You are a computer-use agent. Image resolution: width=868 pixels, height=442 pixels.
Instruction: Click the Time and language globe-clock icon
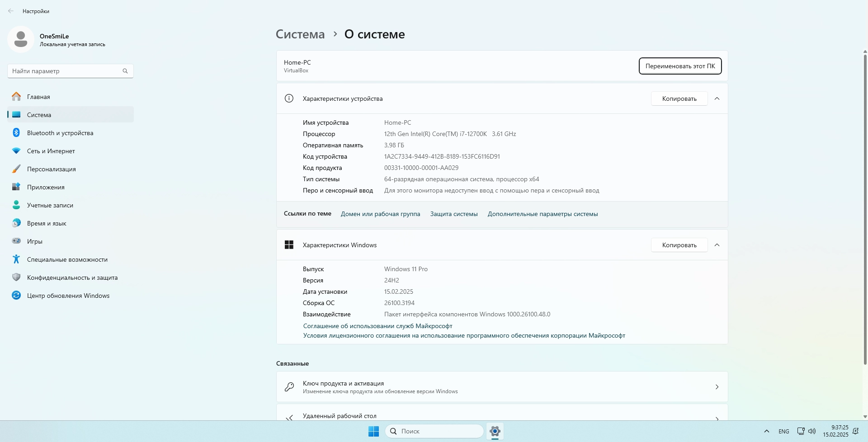click(16, 223)
